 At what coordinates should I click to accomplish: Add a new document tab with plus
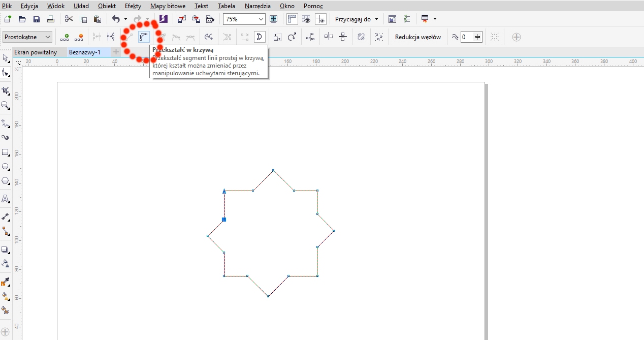116,52
